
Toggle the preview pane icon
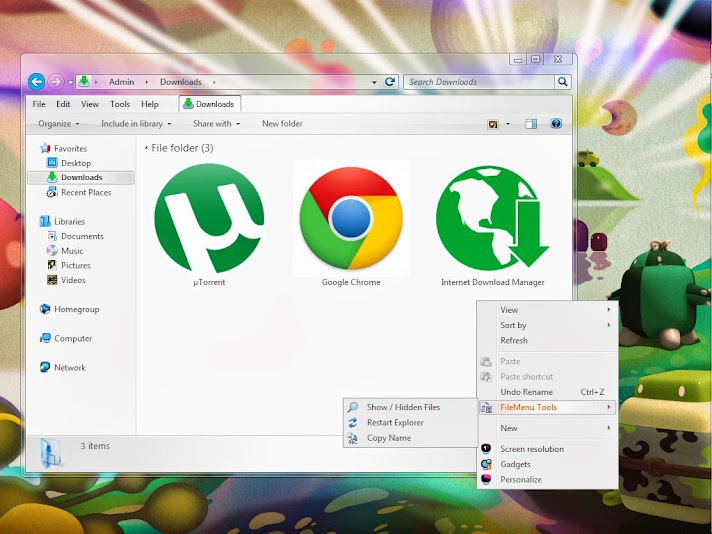531,124
